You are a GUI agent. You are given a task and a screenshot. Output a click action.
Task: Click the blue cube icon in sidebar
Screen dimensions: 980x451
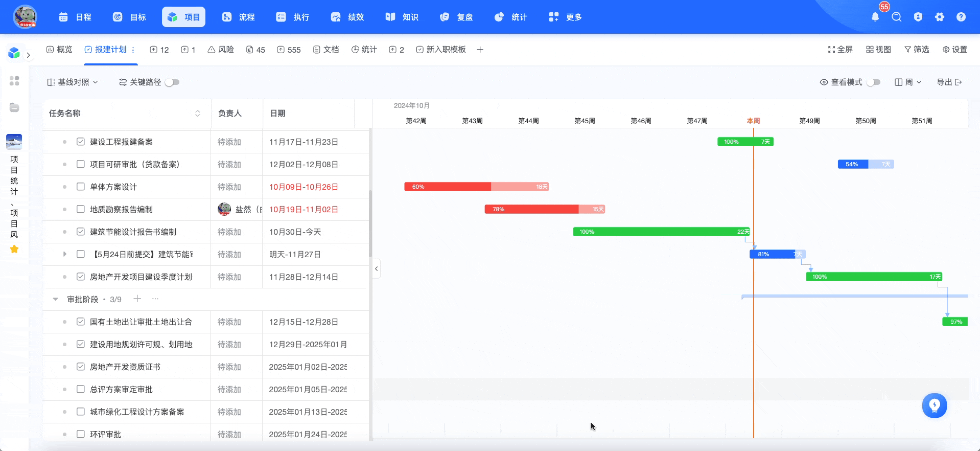point(14,53)
